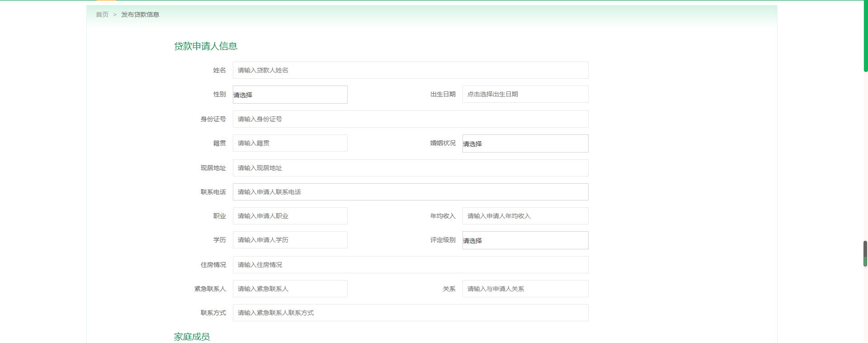
Task: Click the 住房情况 housing situation field
Action: tap(410, 265)
